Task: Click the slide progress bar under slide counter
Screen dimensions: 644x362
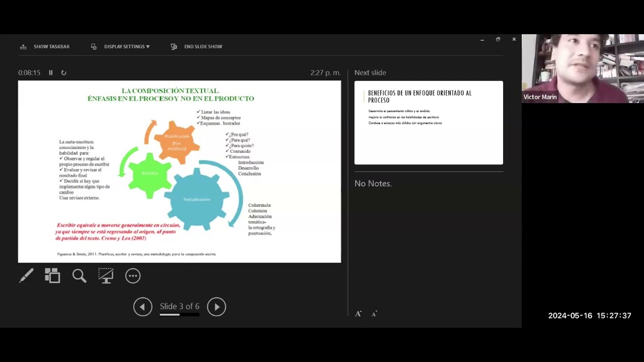Action: (179, 315)
